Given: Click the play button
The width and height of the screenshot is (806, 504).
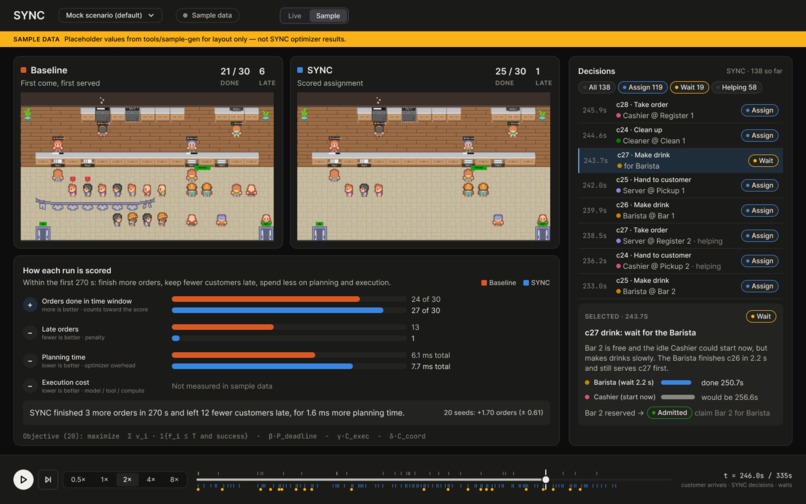Looking at the screenshot, I should coord(23,479).
